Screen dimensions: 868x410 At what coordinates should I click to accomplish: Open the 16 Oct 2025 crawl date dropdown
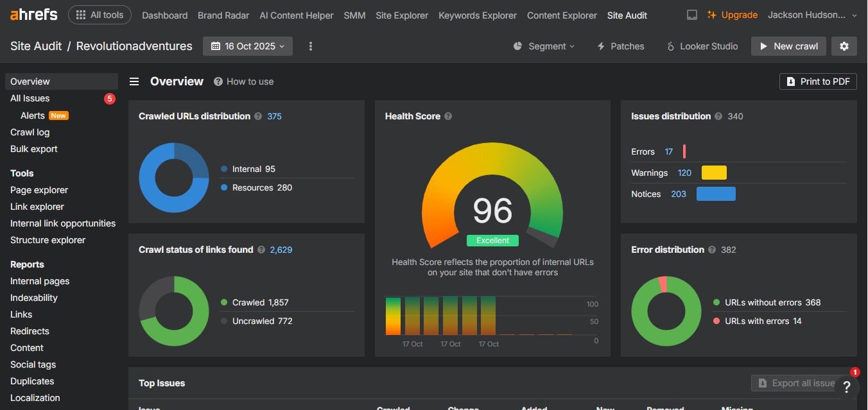point(248,46)
